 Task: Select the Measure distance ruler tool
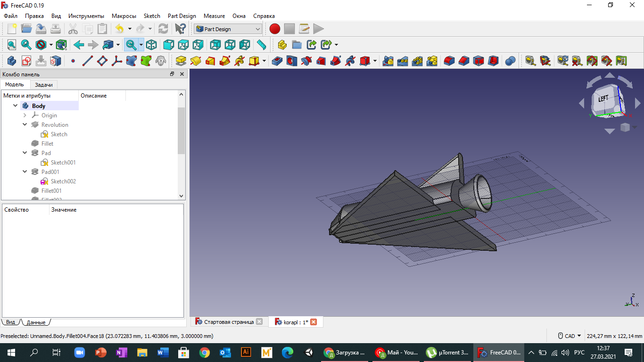click(261, 45)
